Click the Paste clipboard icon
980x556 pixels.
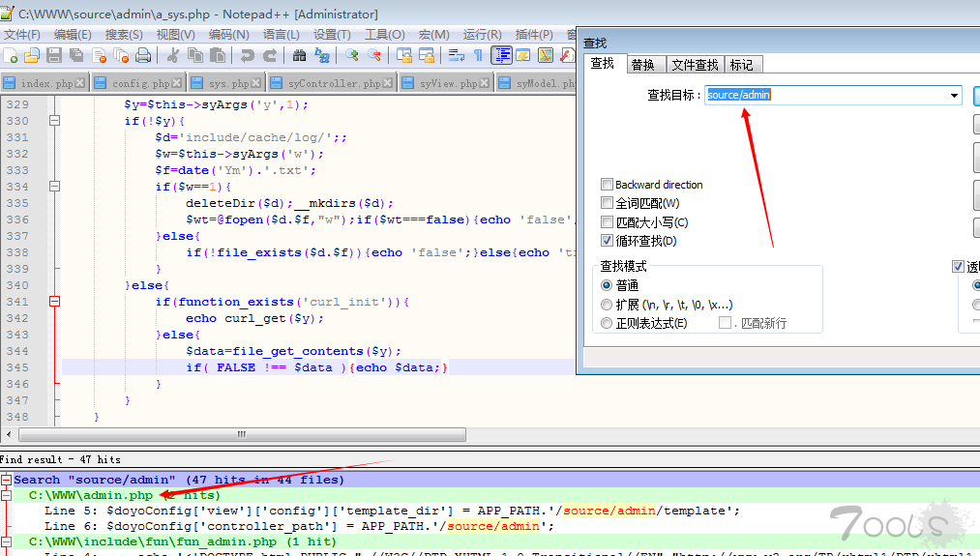coord(218,56)
